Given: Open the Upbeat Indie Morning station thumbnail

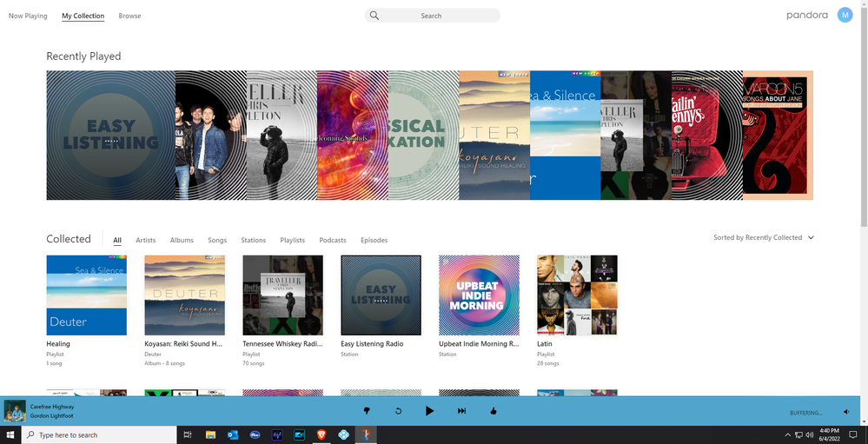Looking at the screenshot, I should click(479, 295).
